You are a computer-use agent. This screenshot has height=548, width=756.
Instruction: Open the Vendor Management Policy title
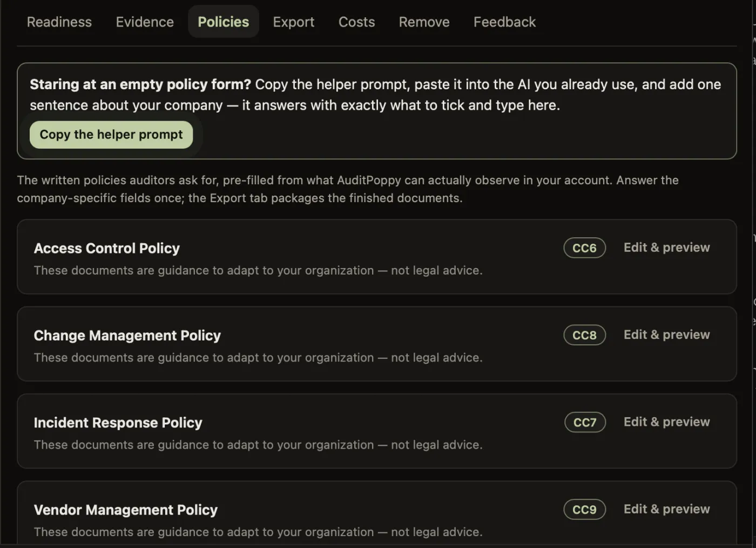pos(125,510)
